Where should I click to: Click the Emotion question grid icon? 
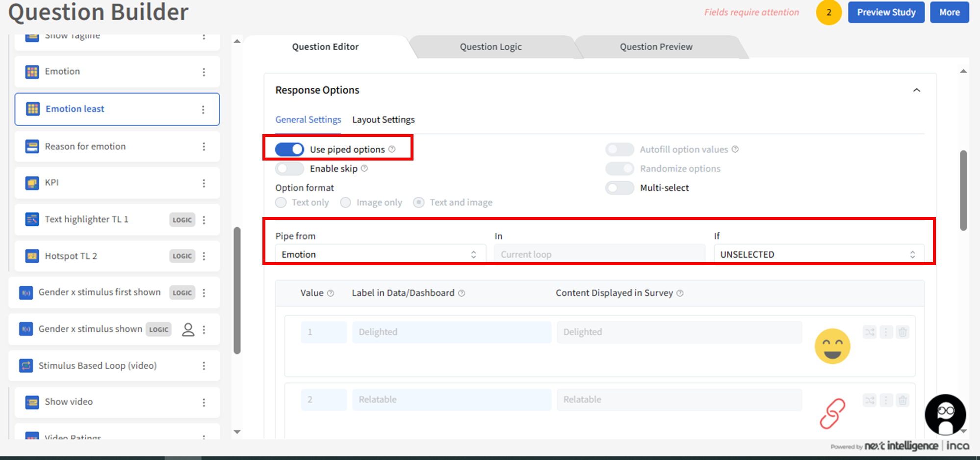point(32,72)
